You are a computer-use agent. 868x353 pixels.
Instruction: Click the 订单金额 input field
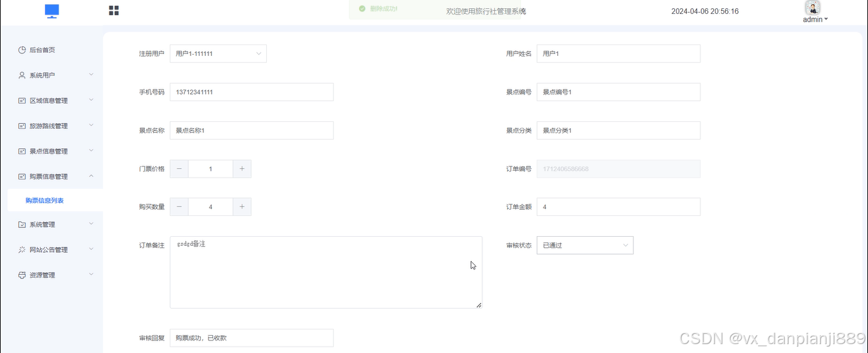click(x=618, y=207)
